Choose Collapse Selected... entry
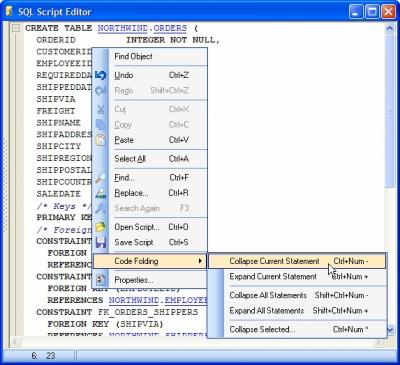This screenshot has height=365, width=400. click(297, 329)
